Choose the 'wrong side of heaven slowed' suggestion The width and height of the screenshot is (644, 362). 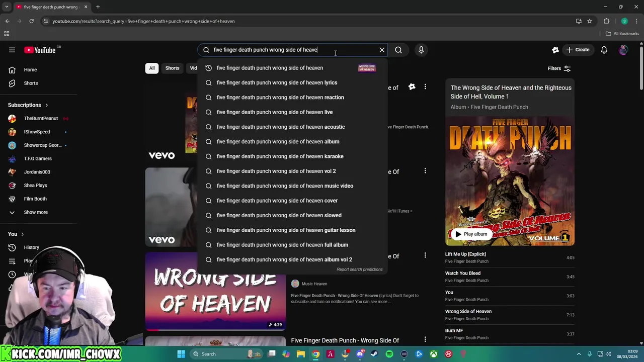(x=292, y=215)
